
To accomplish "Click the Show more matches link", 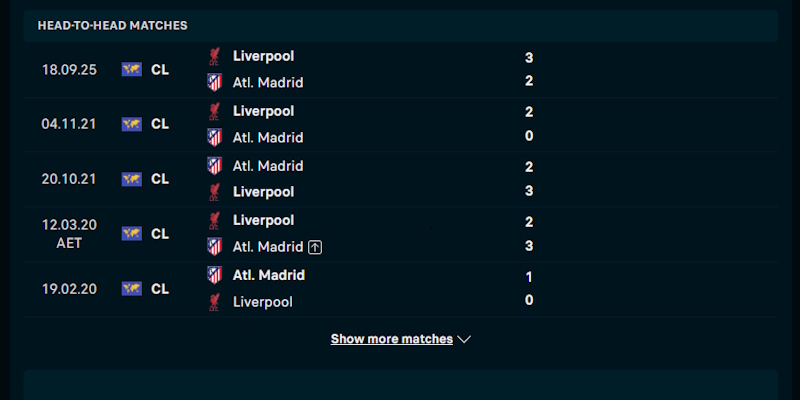I will point(391,339).
